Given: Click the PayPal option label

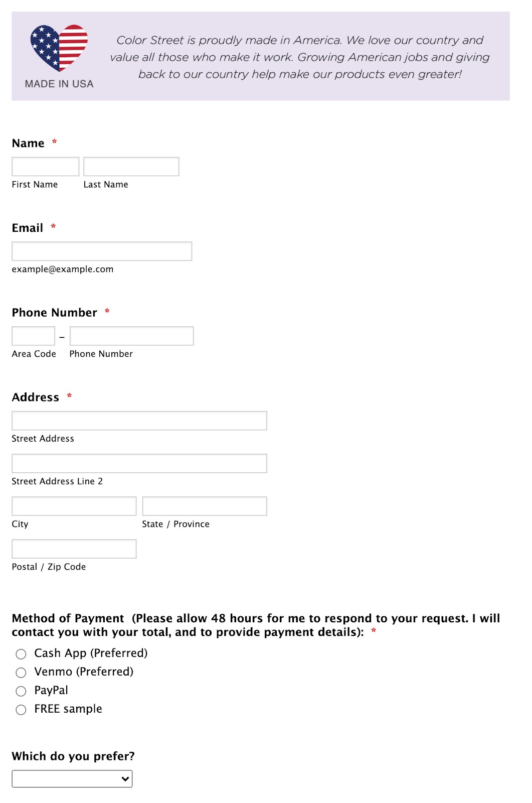Looking at the screenshot, I should (x=51, y=691).
